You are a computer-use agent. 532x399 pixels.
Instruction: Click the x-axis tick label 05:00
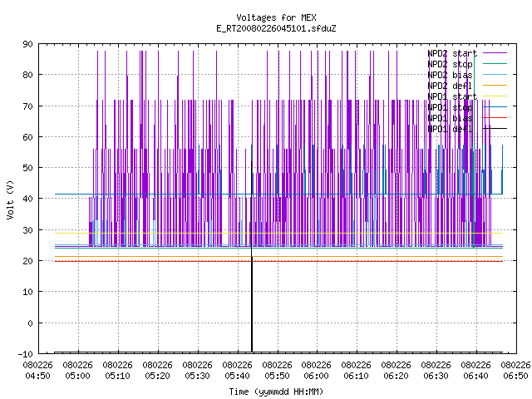(77, 376)
